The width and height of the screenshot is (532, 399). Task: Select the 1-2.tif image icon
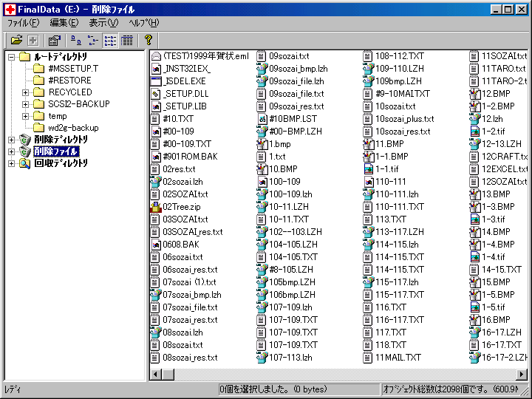click(x=474, y=132)
